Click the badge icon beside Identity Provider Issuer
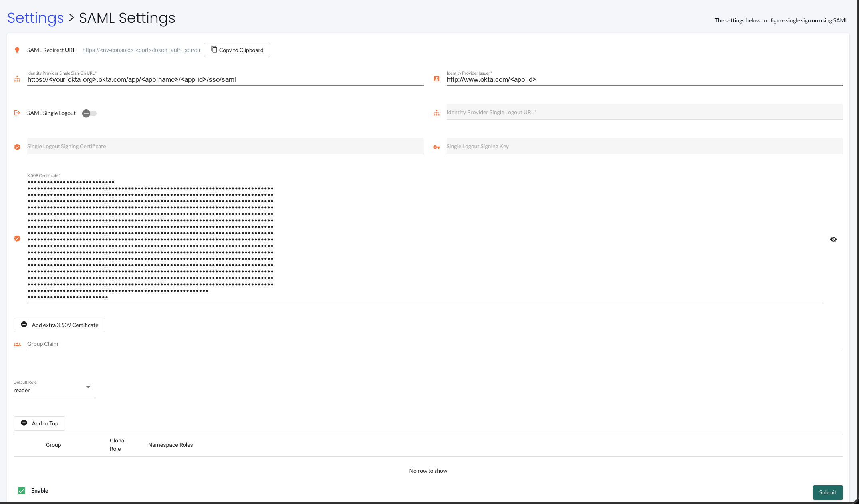Image resolution: width=859 pixels, height=504 pixels. 436,79
